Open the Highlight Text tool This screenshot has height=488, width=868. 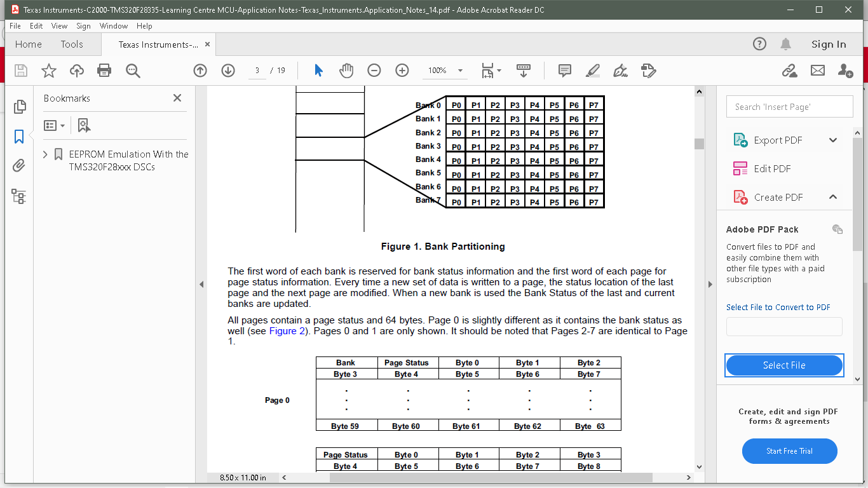[x=592, y=71]
